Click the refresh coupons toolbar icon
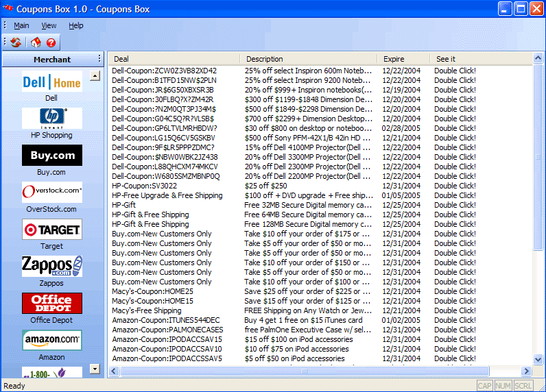The height and width of the screenshot is (392, 546). pyautogui.click(x=16, y=42)
